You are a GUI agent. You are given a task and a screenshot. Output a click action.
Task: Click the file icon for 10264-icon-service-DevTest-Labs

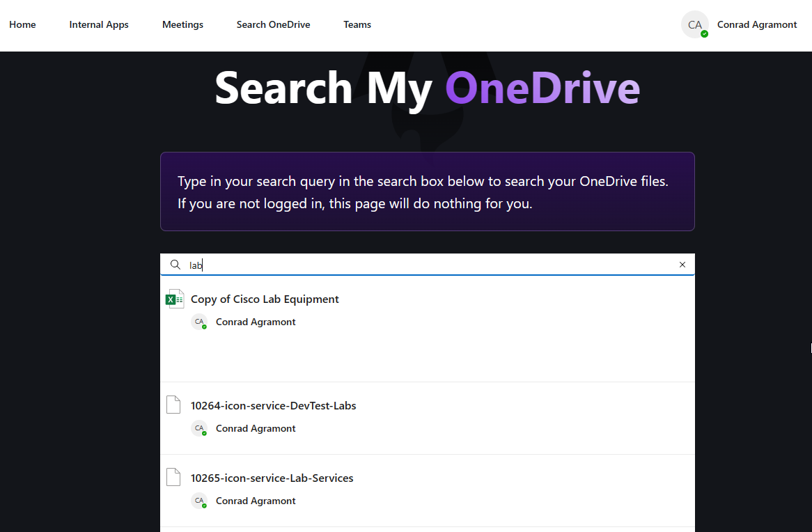tap(173, 405)
